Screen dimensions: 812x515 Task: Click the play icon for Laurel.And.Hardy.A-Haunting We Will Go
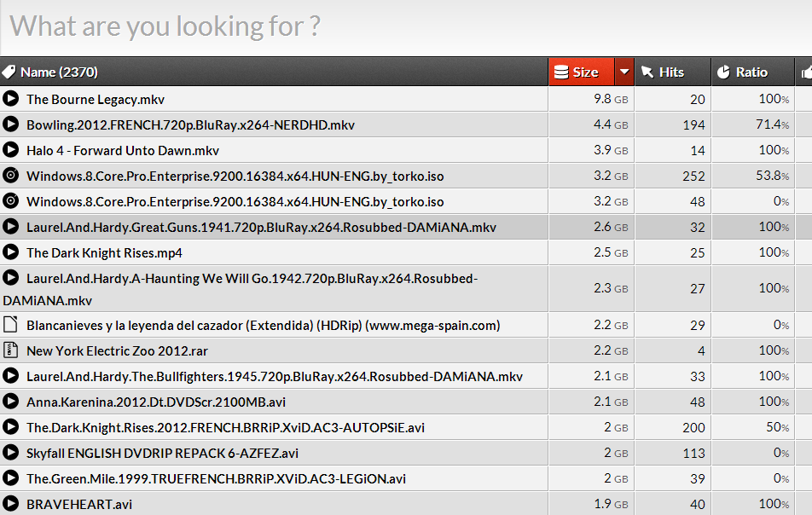[x=10, y=277]
